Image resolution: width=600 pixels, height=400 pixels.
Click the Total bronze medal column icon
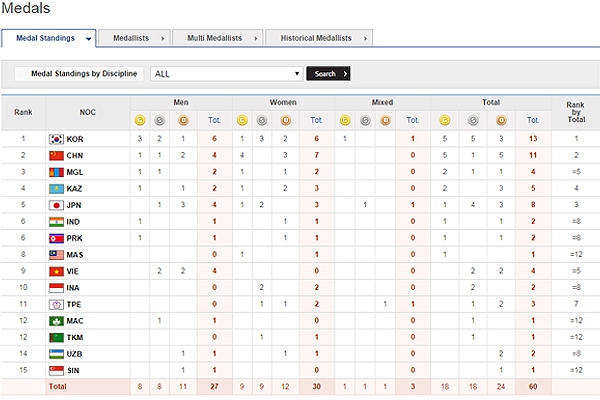click(x=501, y=121)
